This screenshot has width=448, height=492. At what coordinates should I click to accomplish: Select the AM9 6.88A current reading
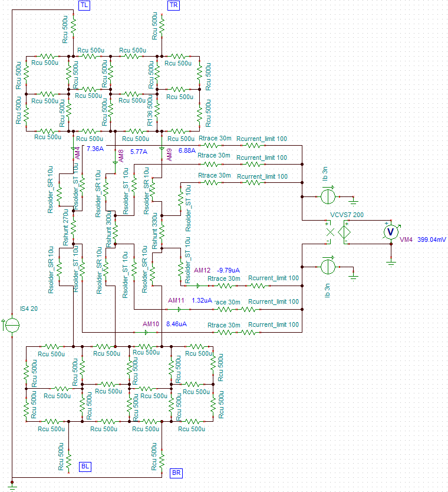pyautogui.click(x=187, y=151)
